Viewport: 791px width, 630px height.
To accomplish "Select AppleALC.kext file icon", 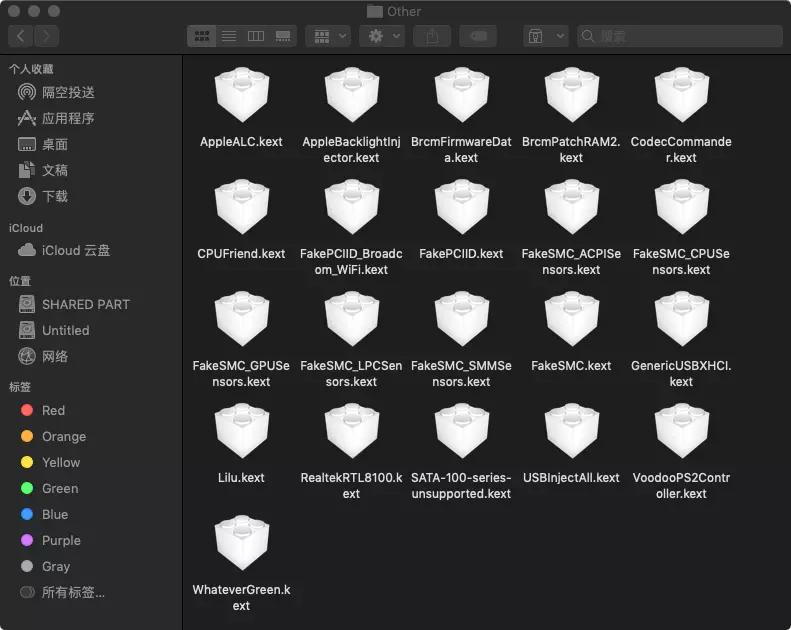I will (x=242, y=94).
